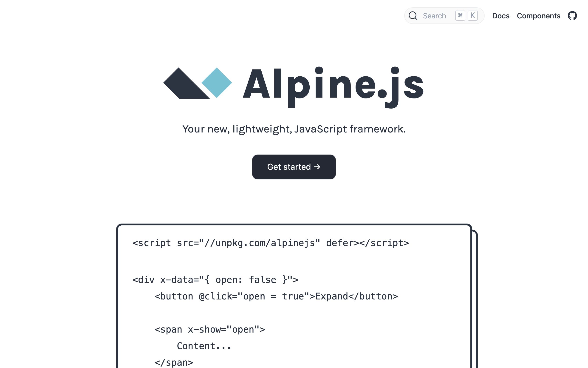
Task: Open the GitHub repository icon
Action: (572, 16)
